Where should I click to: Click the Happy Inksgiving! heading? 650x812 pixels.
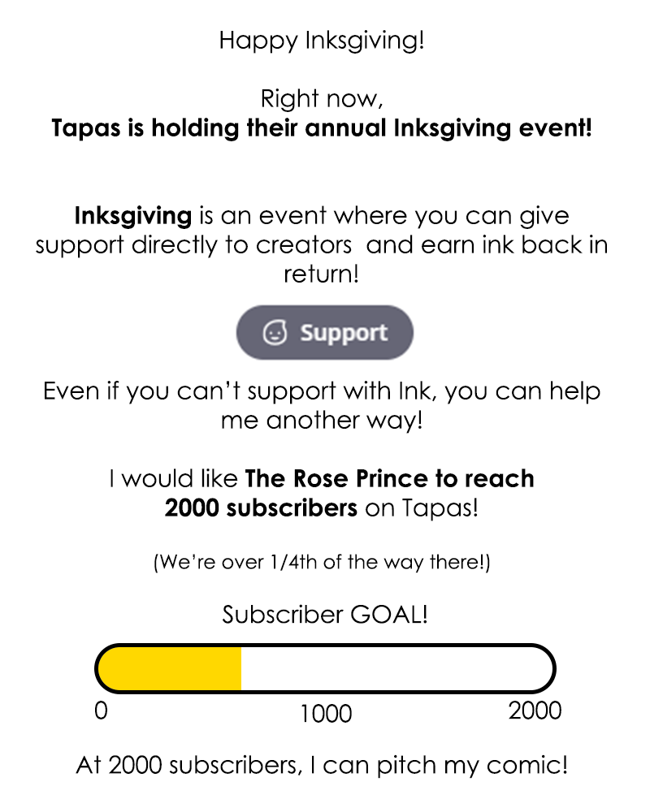(x=322, y=41)
